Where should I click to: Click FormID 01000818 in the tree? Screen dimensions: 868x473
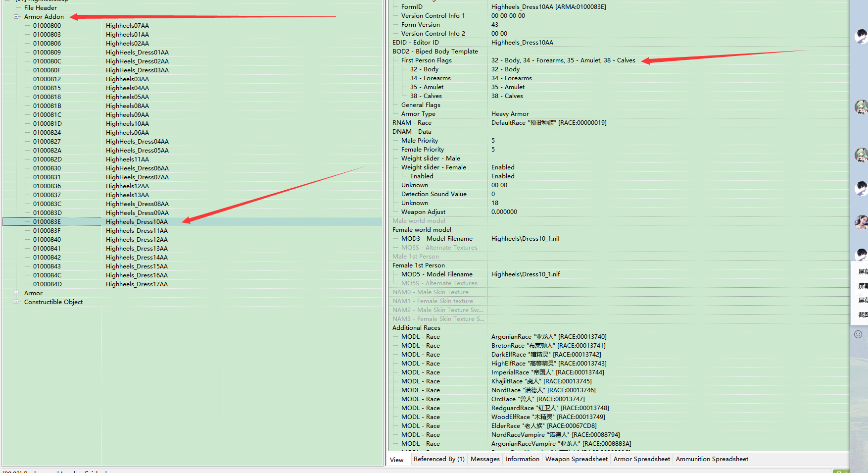point(47,97)
